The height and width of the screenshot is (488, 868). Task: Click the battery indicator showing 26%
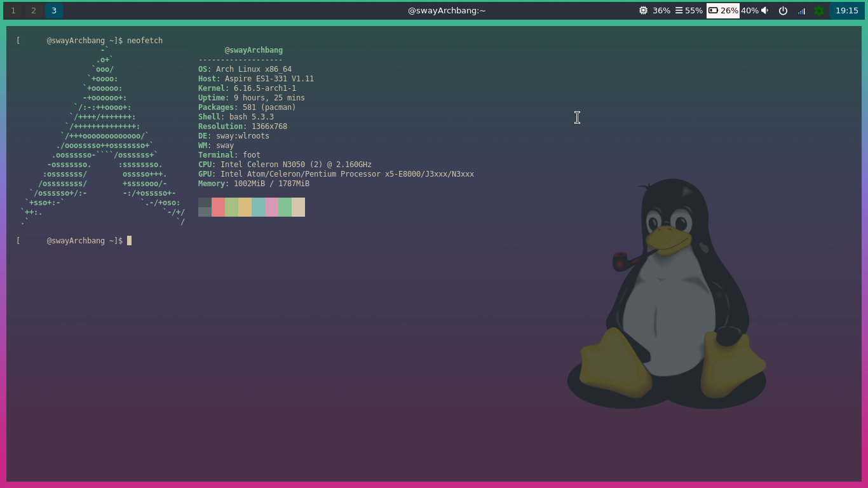pyautogui.click(x=722, y=11)
